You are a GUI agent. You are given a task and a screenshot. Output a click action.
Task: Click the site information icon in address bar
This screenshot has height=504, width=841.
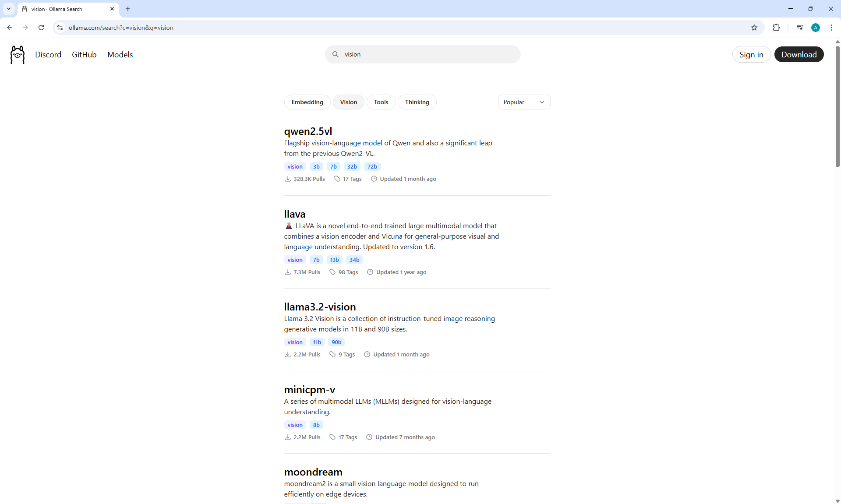point(60,28)
